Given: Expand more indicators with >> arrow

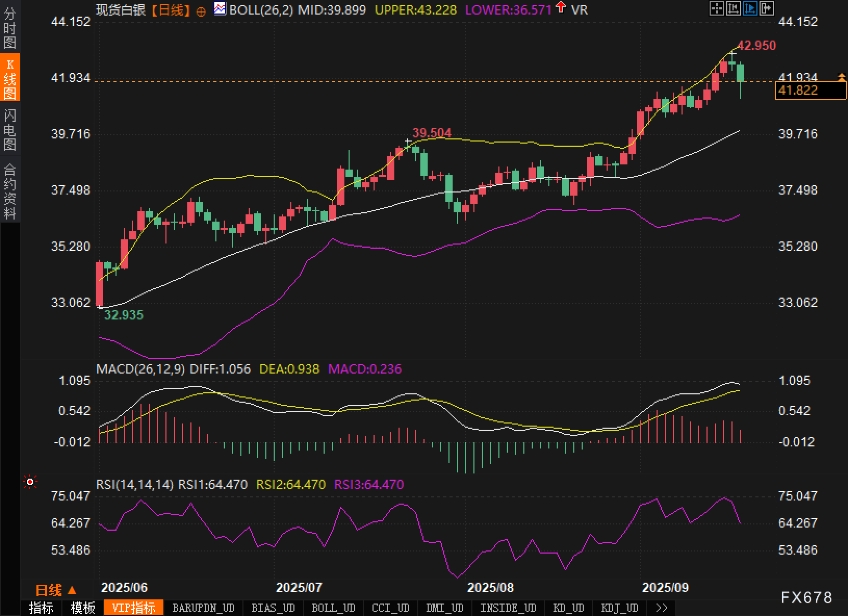Looking at the screenshot, I should 661,608.
